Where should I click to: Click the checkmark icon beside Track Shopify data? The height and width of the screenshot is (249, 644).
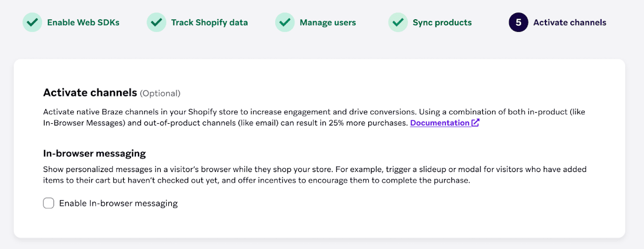click(156, 23)
